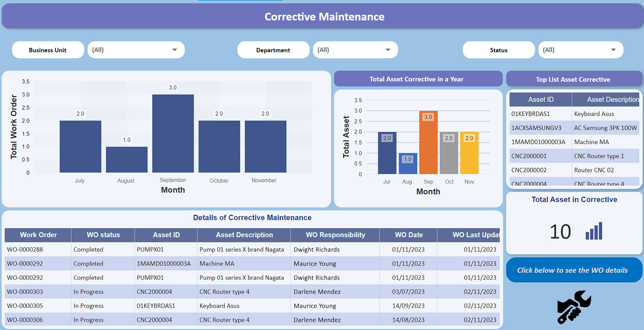This screenshot has width=644, height=330.
Task: Select work order WO-0000288 row
Action: point(25,250)
